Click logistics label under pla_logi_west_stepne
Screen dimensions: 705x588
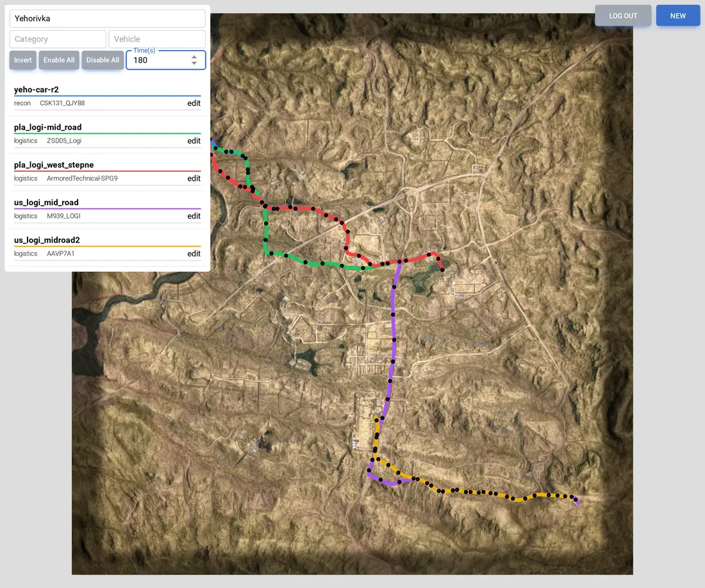coord(26,178)
